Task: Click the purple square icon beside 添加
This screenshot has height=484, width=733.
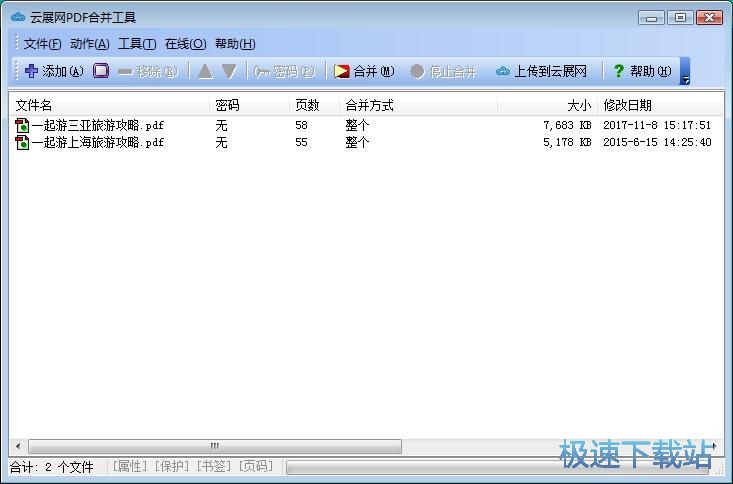Action: 101,71
